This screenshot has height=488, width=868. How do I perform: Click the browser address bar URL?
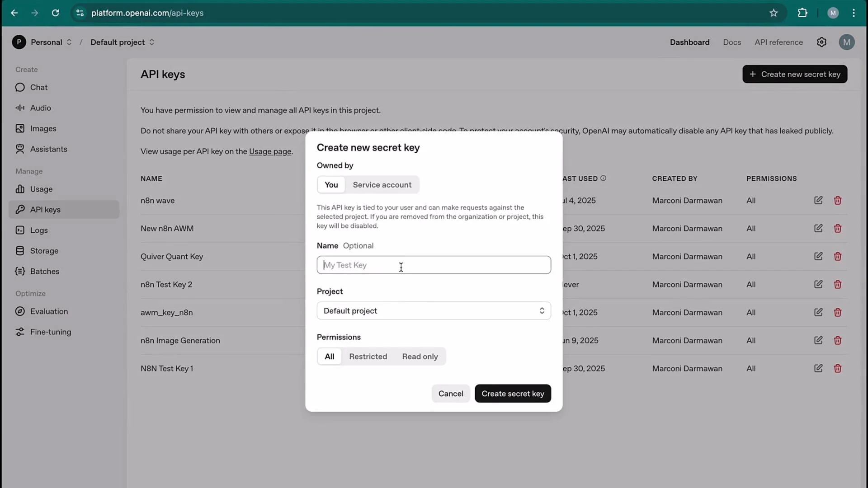point(147,13)
